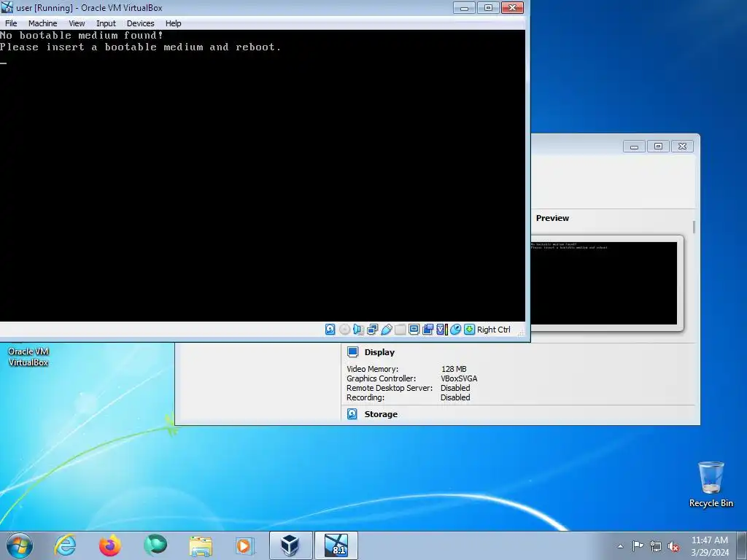Screen dimensions: 747x560
Task: Click the Preview heading in Manager
Action: 552,218
